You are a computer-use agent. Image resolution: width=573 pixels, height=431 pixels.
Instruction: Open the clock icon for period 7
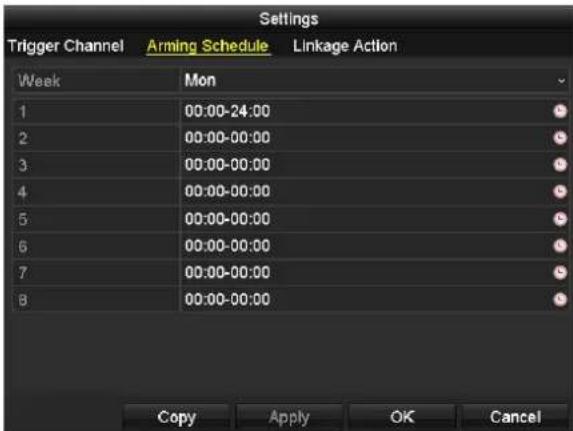click(x=559, y=273)
